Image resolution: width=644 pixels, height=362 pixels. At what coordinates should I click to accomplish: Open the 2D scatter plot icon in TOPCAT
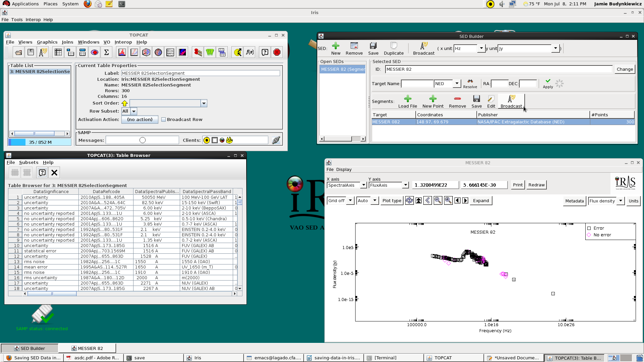point(134,52)
